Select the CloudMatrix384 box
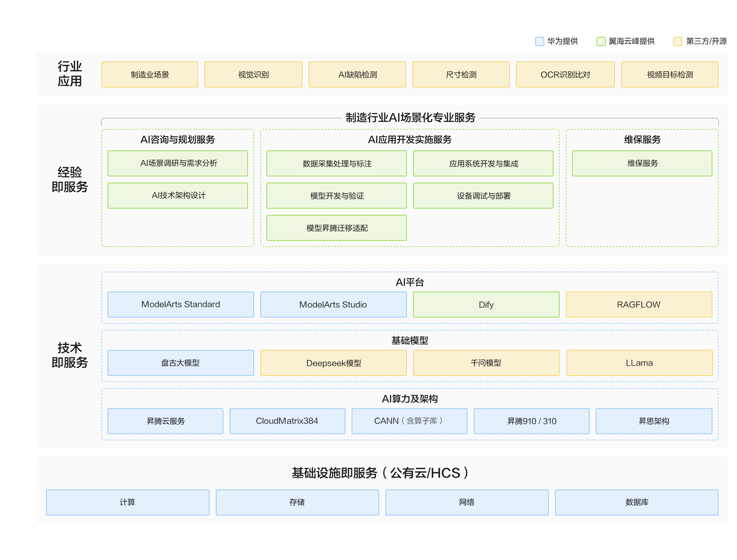This screenshot has height=560, width=737. pos(288,421)
